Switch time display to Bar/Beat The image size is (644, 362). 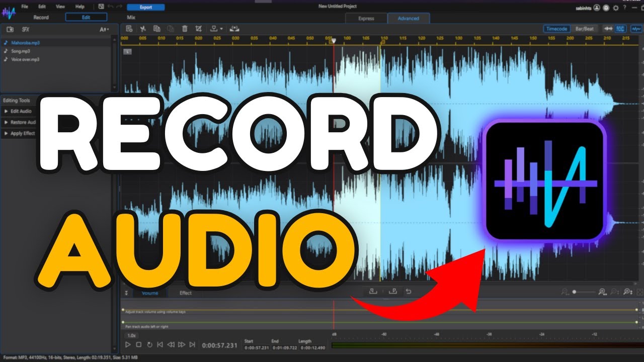point(585,29)
